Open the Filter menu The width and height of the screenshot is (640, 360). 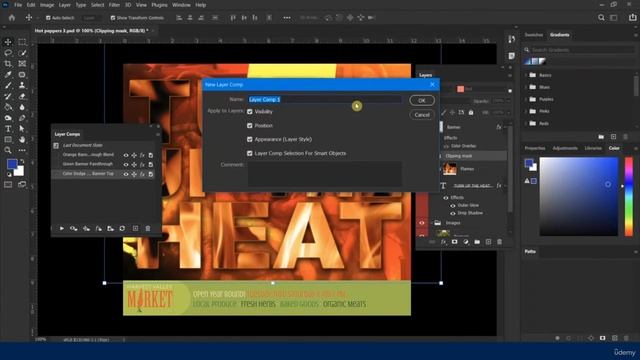coord(114,5)
